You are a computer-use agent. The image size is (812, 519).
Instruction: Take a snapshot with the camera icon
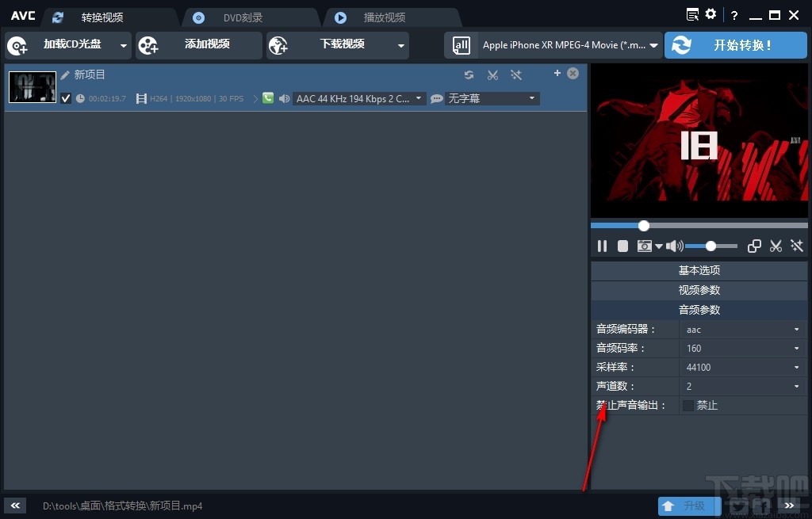coord(644,246)
